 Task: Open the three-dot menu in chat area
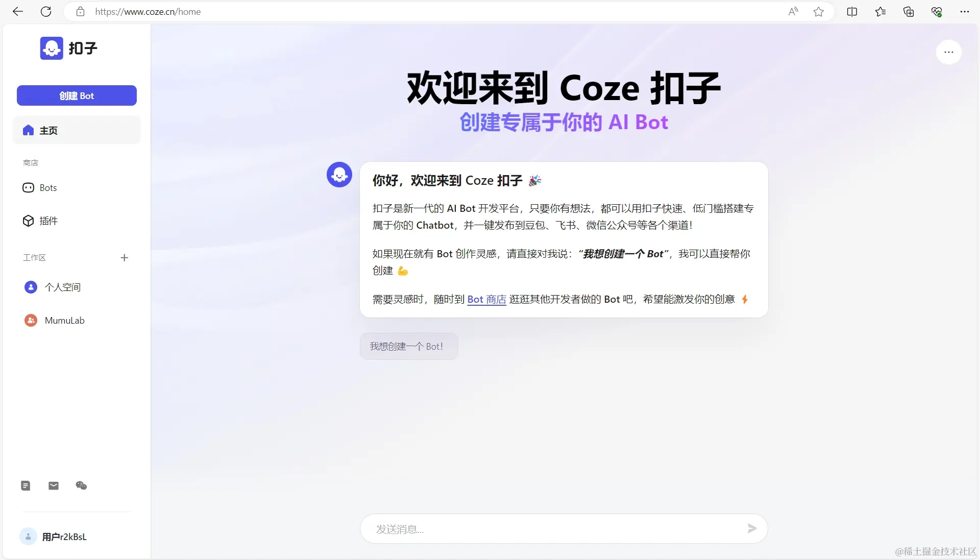(x=948, y=52)
